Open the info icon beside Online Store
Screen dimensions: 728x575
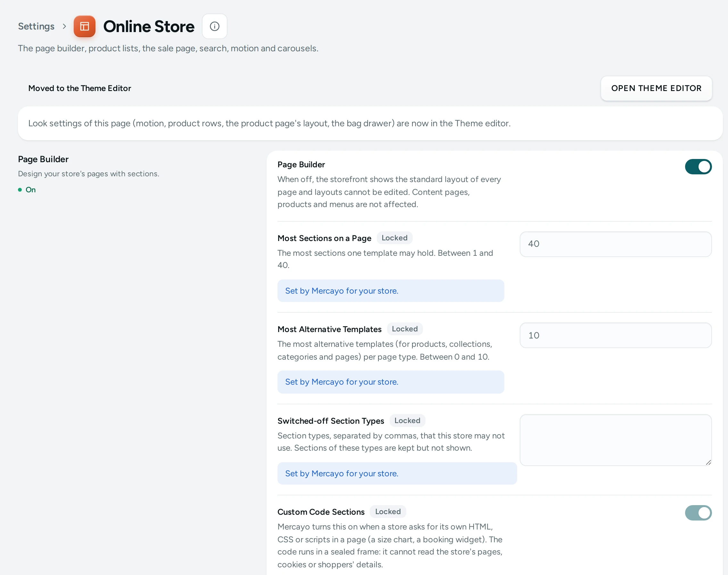click(x=214, y=26)
